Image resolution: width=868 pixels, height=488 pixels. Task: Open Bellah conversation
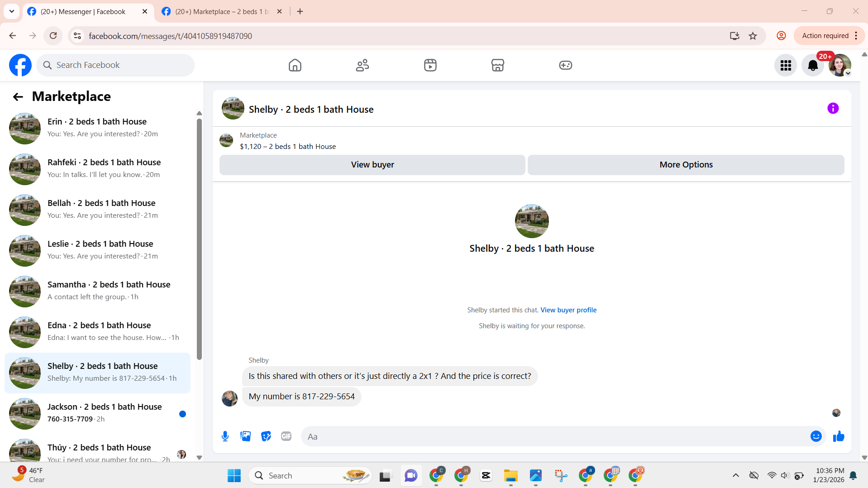tap(97, 210)
